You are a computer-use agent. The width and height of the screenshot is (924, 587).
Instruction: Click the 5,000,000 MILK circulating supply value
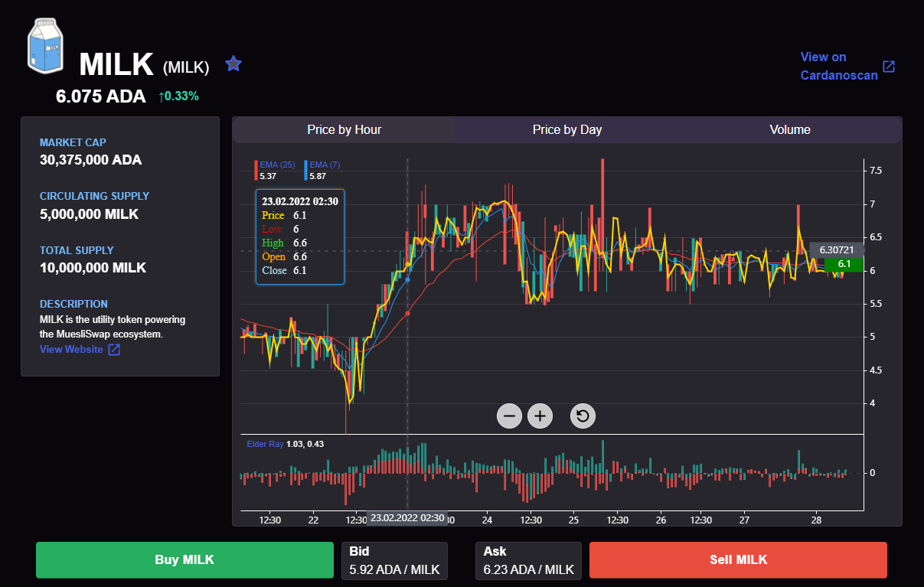coord(89,214)
